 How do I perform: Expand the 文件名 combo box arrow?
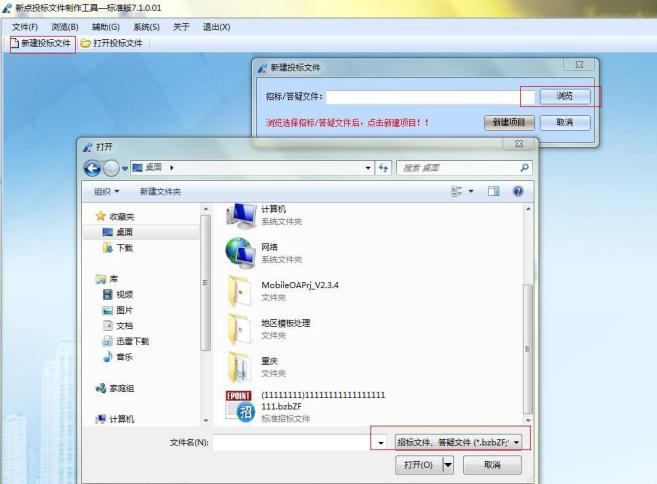(x=380, y=443)
